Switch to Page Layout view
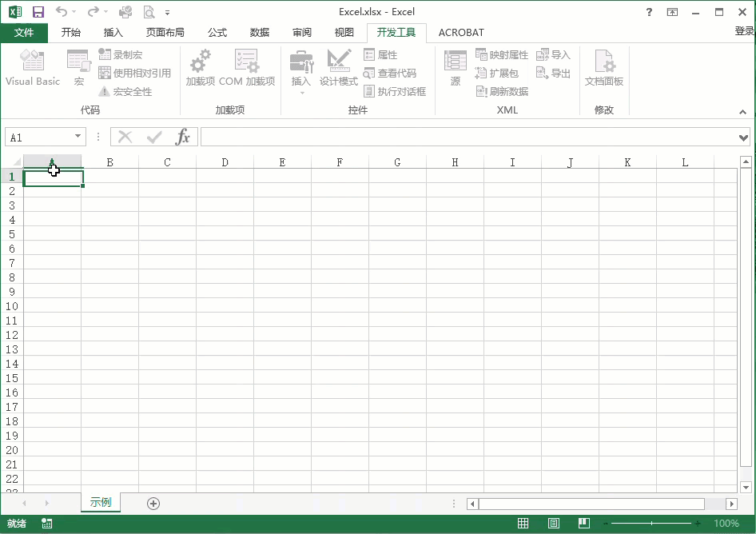The height and width of the screenshot is (534, 756). pos(554,524)
